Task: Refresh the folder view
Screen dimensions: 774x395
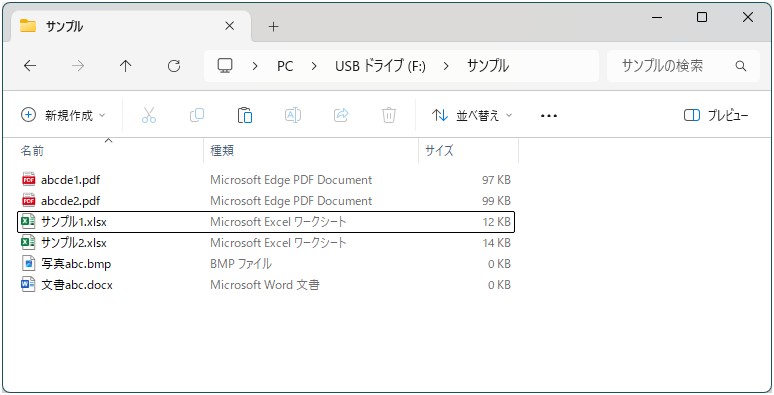Action: pos(174,66)
